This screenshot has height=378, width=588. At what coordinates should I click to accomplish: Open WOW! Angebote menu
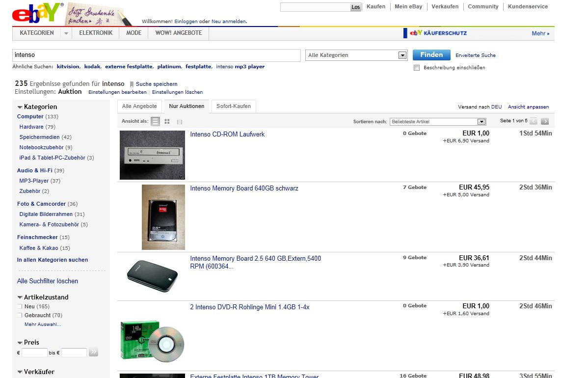(x=179, y=33)
